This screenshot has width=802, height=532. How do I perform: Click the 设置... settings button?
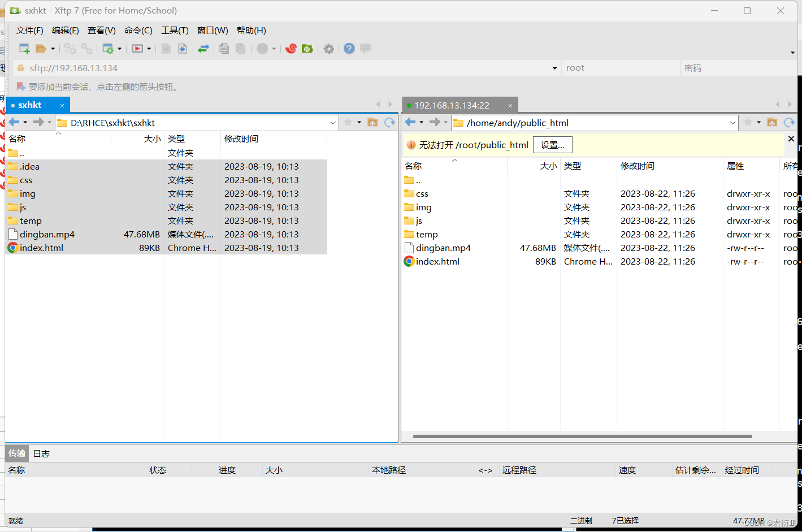coord(553,145)
